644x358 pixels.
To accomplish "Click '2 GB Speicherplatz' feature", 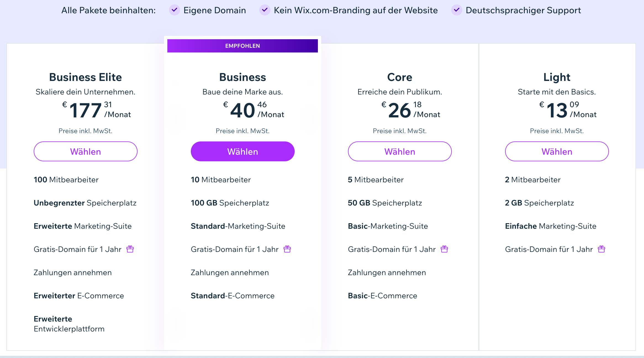I will click(540, 203).
